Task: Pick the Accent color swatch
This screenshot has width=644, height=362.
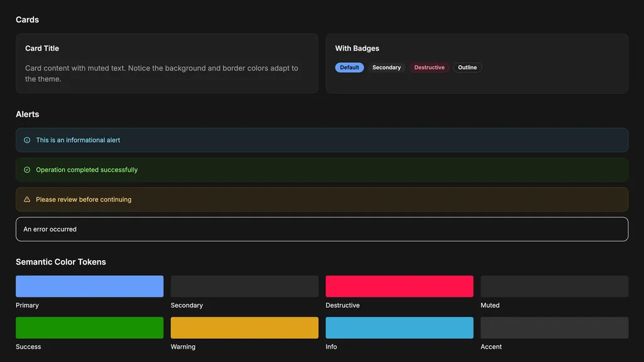Action: [555, 327]
